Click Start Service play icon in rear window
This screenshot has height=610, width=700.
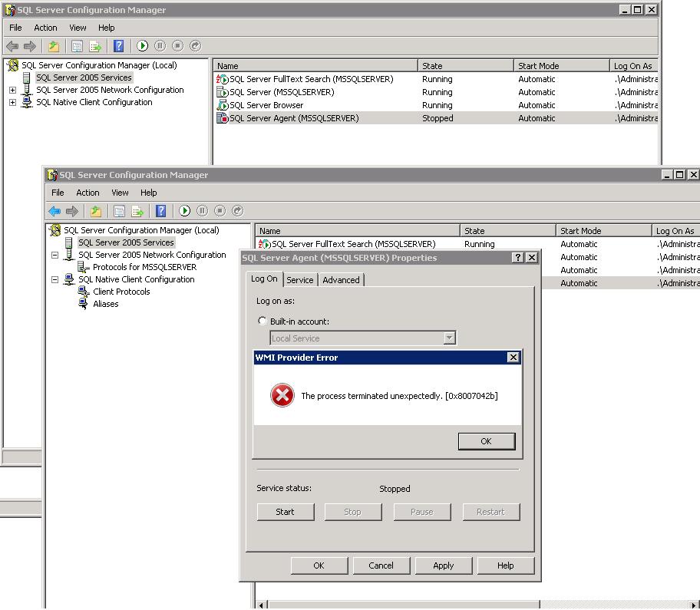[143, 46]
